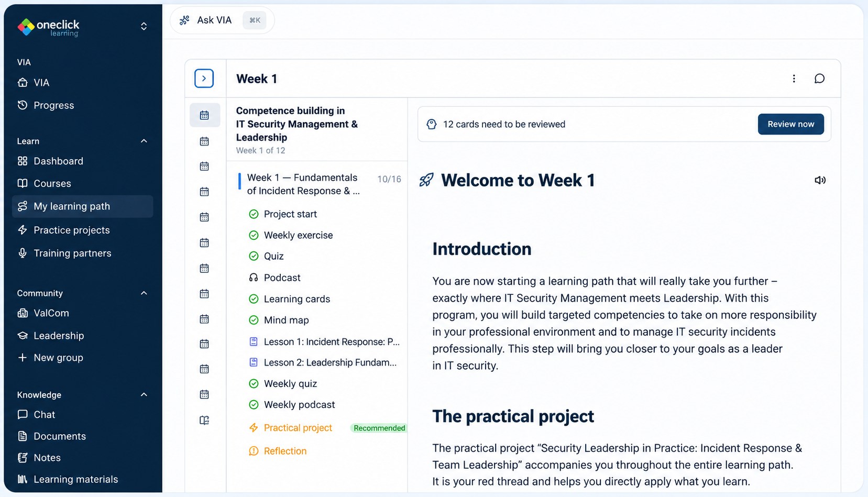Select My learning path

click(x=82, y=206)
